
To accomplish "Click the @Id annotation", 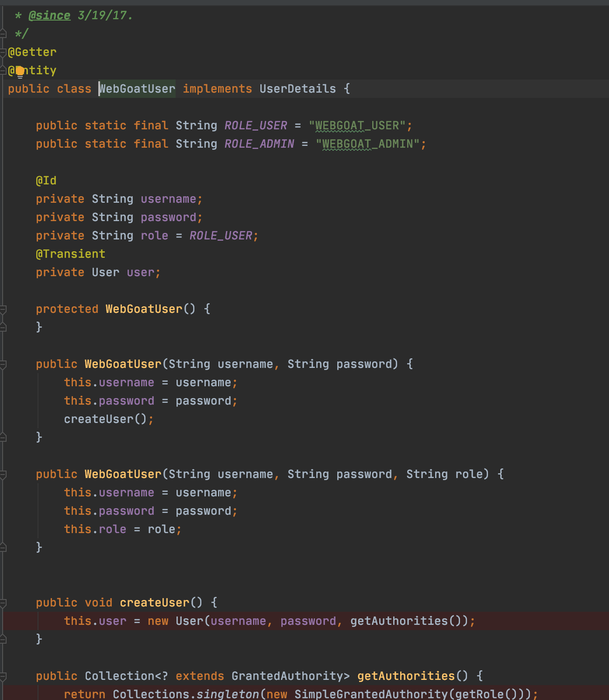I will tap(46, 181).
